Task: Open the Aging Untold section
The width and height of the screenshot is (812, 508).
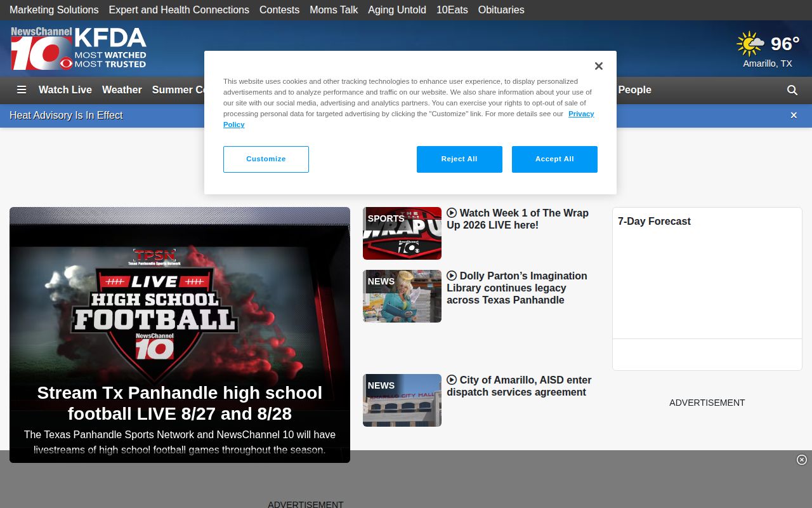Action: pos(397,10)
